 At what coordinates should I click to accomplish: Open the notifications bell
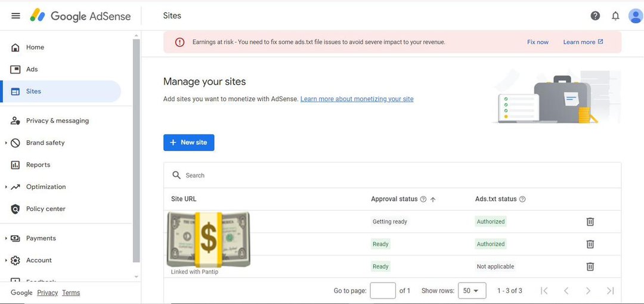click(x=615, y=16)
